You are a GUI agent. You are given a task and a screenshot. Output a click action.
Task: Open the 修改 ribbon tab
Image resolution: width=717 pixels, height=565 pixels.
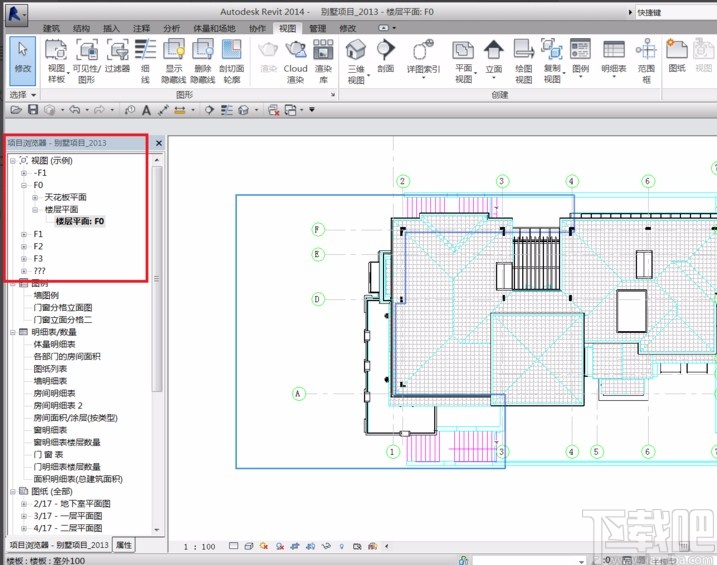[348, 28]
